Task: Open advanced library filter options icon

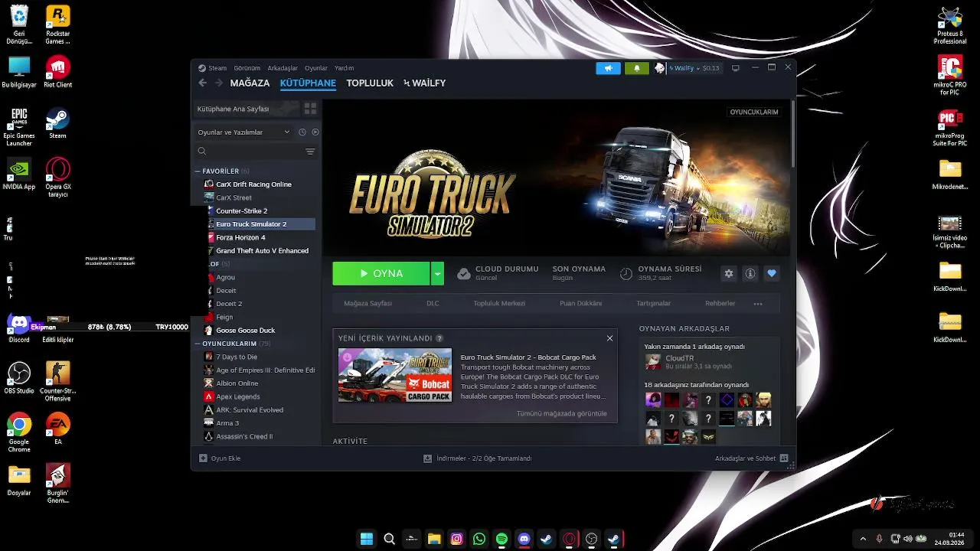Action: (x=310, y=152)
